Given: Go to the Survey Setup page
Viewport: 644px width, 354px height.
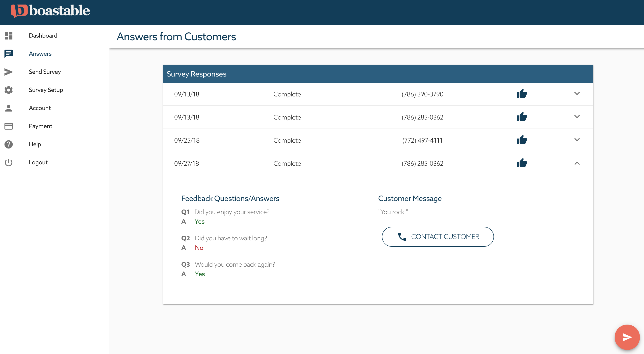Looking at the screenshot, I should point(46,90).
